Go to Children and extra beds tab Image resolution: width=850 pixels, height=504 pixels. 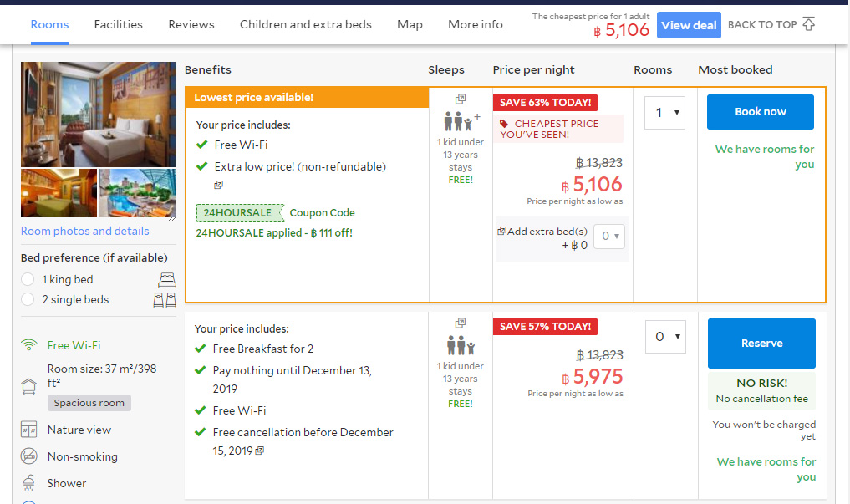pyautogui.click(x=305, y=24)
